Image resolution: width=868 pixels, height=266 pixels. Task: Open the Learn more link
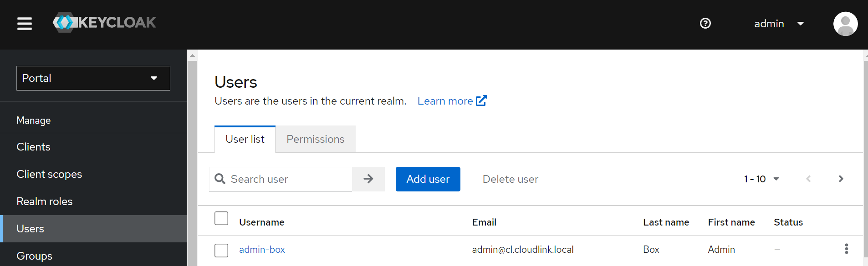(x=452, y=101)
